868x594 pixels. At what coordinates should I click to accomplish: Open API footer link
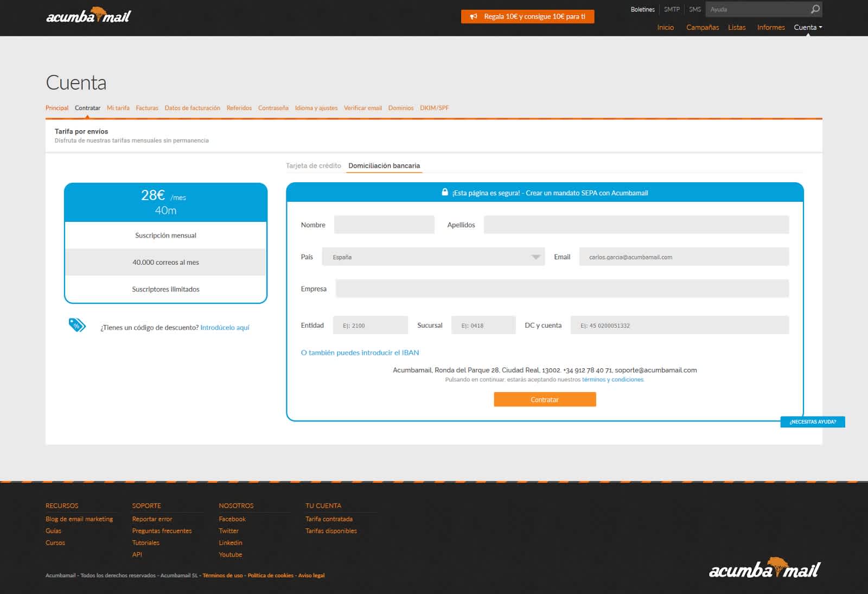[x=137, y=555]
